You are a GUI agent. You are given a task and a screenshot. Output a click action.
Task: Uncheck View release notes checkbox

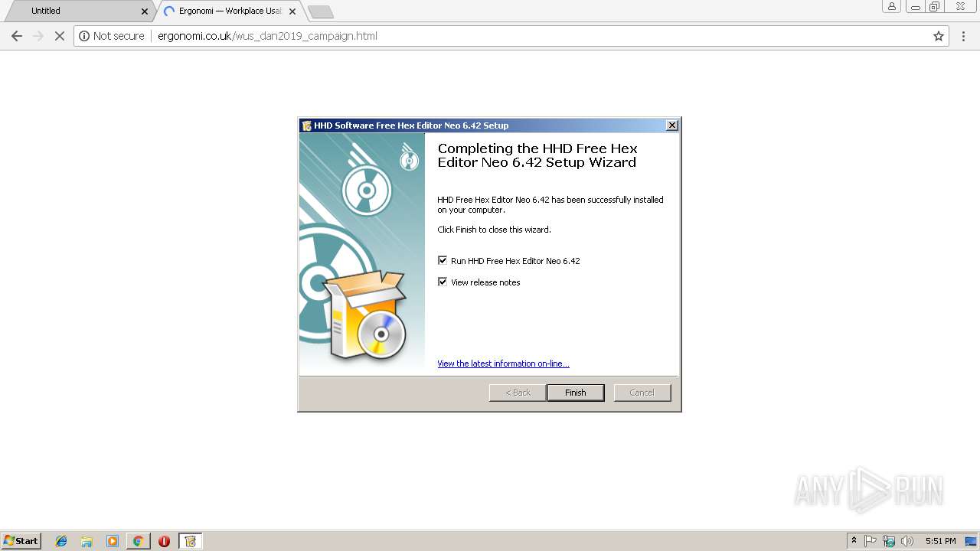(443, 282)
